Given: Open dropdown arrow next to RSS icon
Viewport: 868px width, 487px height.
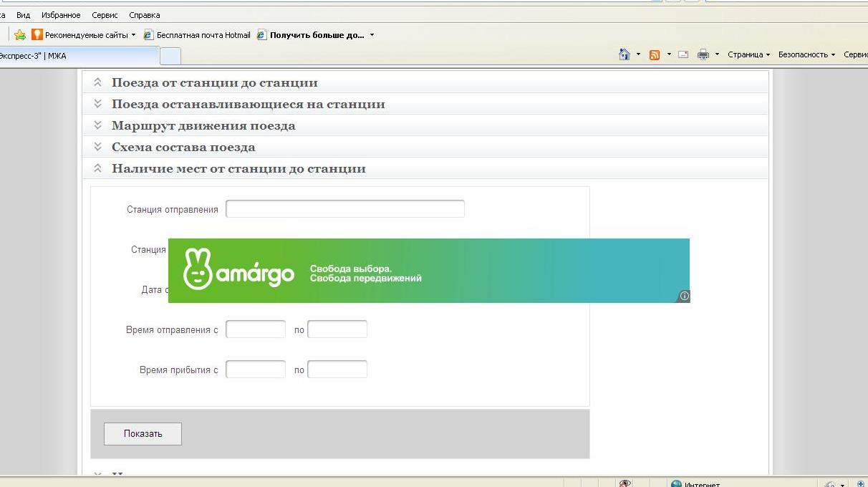Looking at the screenshot, I should pos(669,54).
